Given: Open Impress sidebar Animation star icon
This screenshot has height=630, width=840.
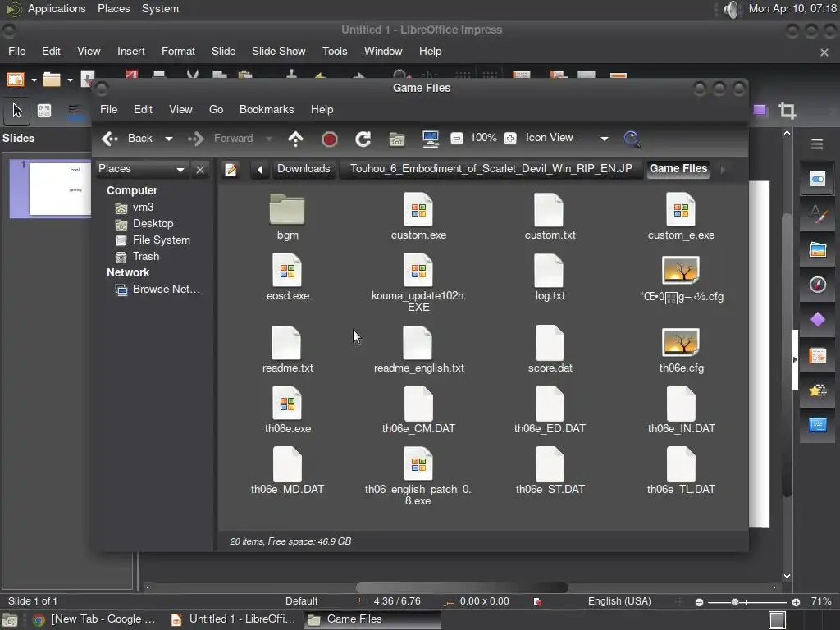Looking at the screenshot, I should click(x=817, y=390).
